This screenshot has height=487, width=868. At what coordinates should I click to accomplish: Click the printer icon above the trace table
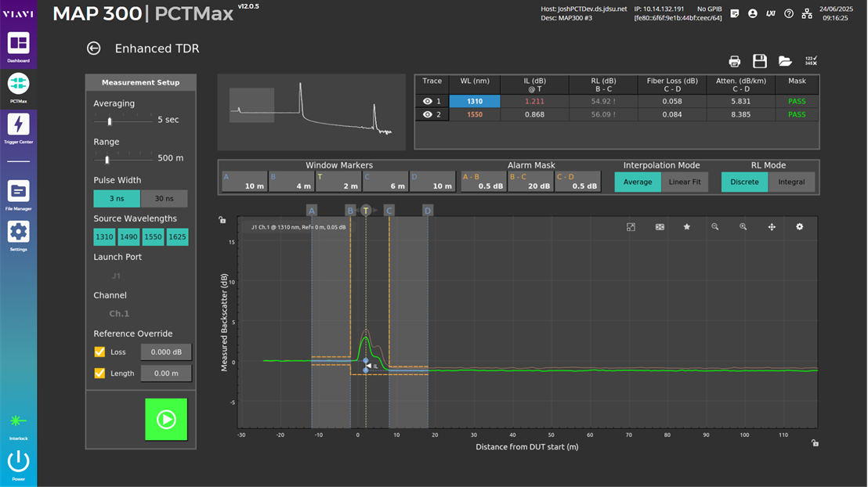[x=734, y=61]
